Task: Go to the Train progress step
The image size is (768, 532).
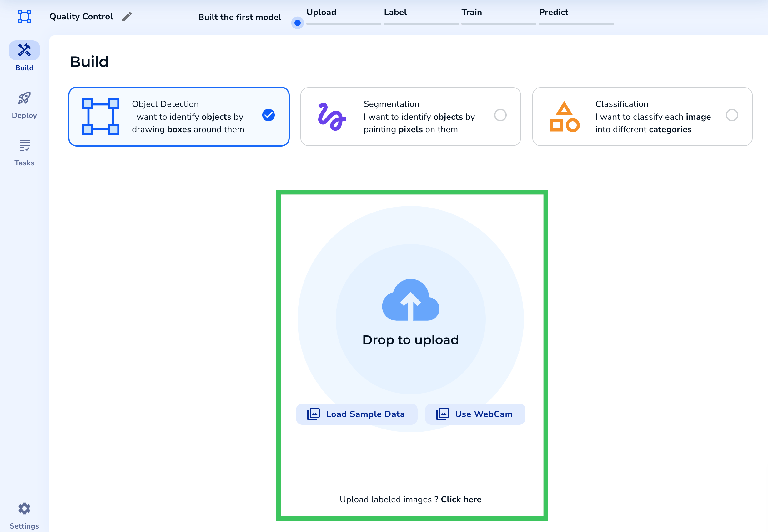Action: coord(471,12)
